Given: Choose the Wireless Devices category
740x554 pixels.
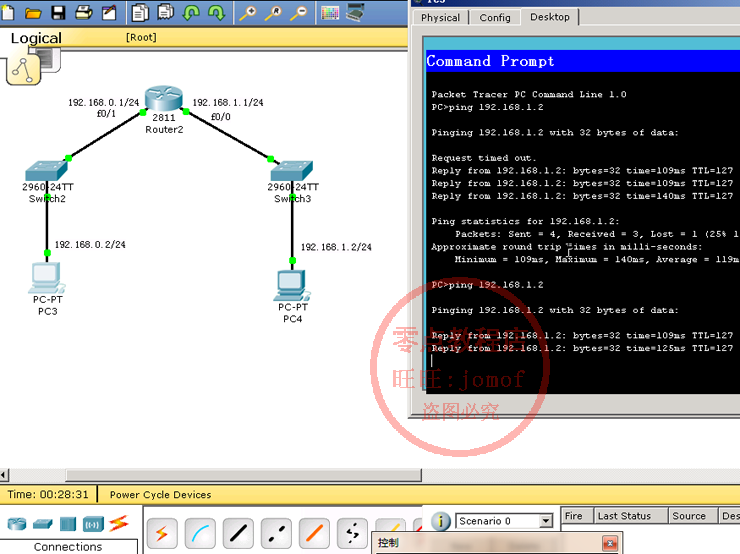Looking at the screenshot, I should coord(93,524).
